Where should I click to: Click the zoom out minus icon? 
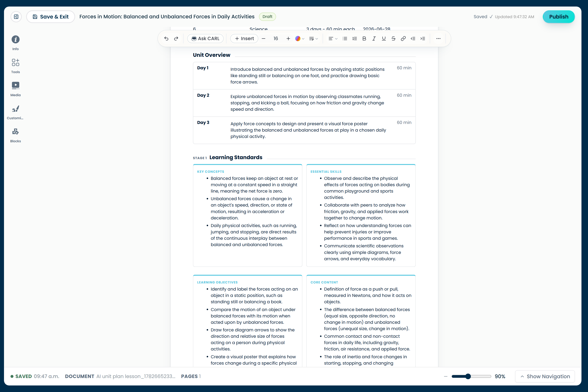coord(446,377)
